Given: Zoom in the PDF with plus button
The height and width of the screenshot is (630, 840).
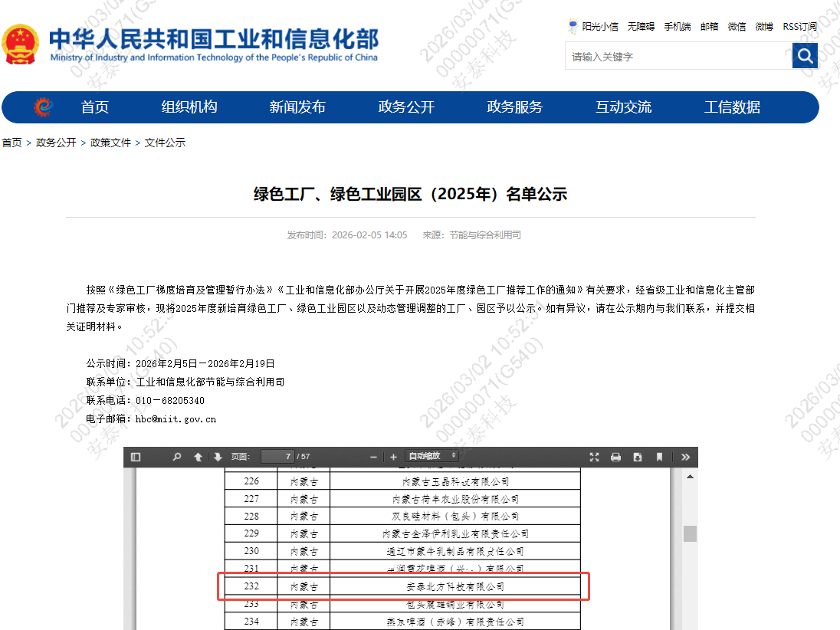Looking at the screenshot, I should click(x=393, y=457).
